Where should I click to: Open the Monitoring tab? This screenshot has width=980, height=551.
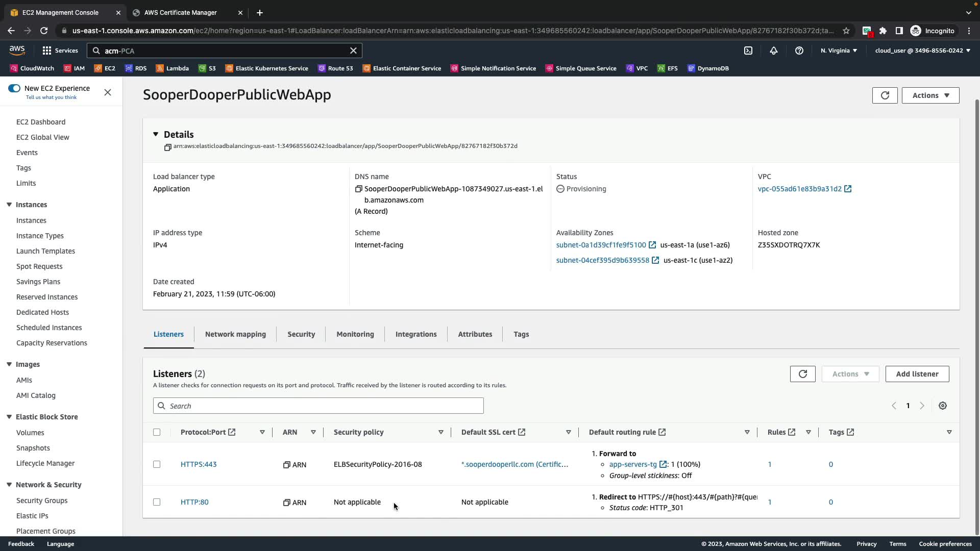pos(355,334)
